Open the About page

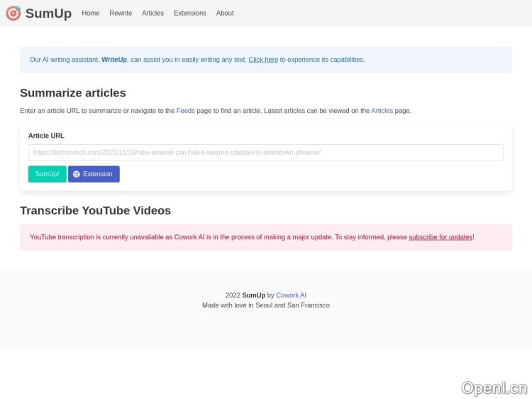coord(225,13)
